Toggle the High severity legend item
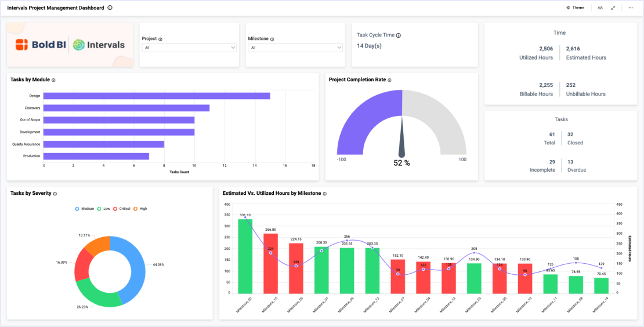Viewport: 644px width, 327px height. coord(140,209)
